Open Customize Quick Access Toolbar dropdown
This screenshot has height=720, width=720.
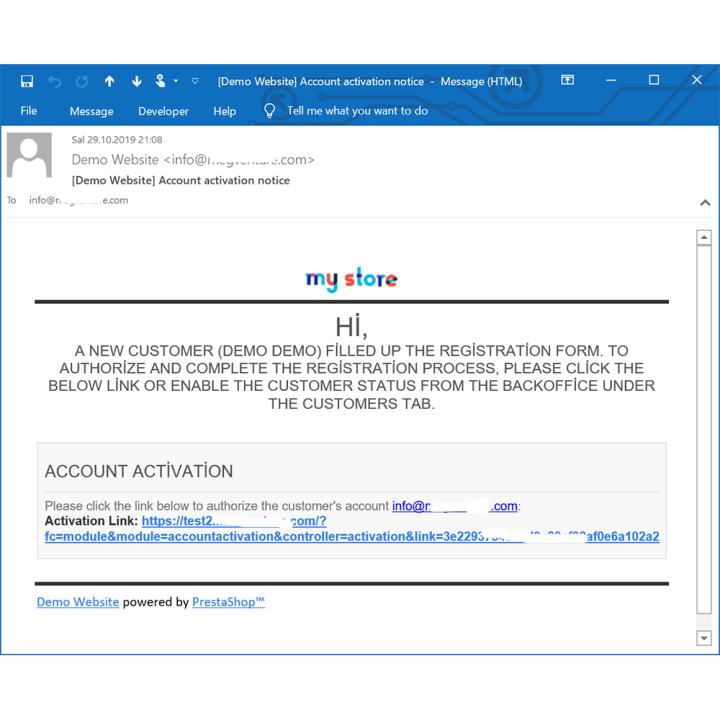point(195,81)
